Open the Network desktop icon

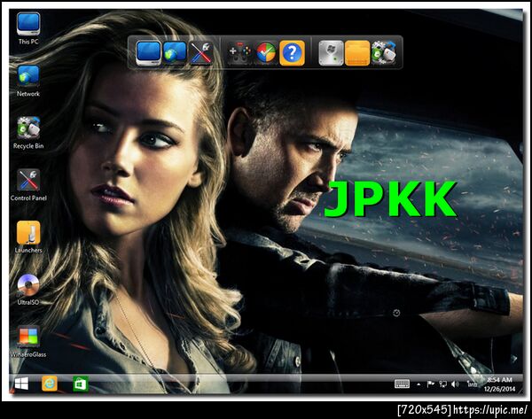(x=28, y=81)
